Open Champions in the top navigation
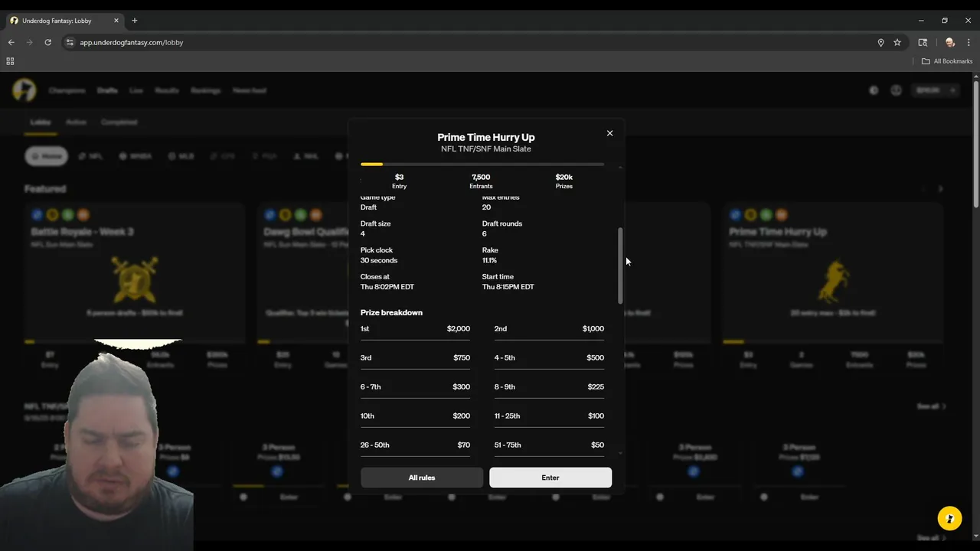 (x=67, y=90)
